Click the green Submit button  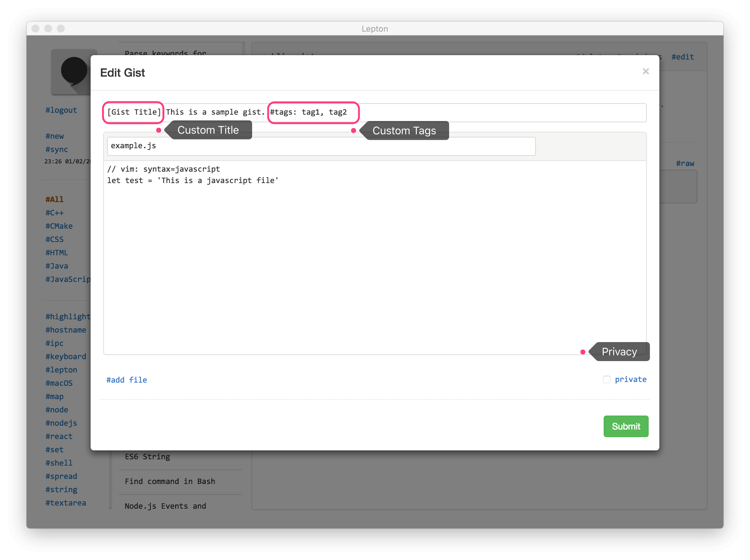626,426
